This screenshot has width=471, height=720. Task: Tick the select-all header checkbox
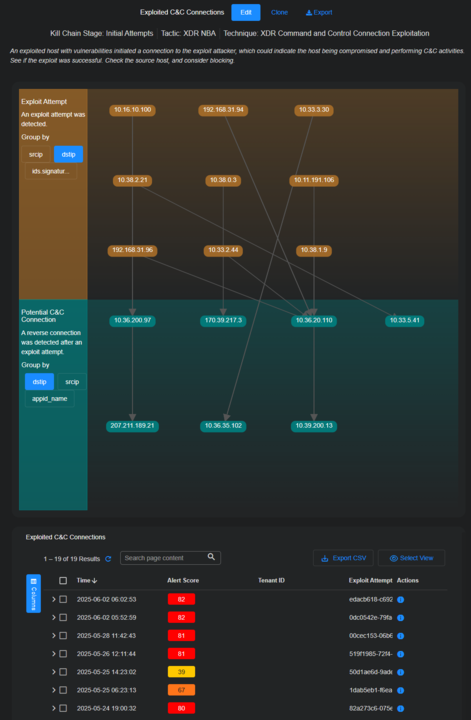click(63, 581)
